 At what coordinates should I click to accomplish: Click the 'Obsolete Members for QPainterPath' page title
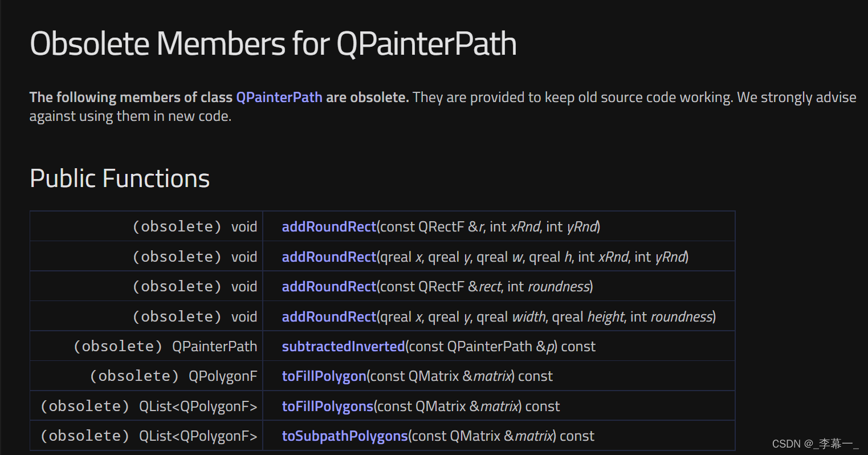click(x=273, y=44)
